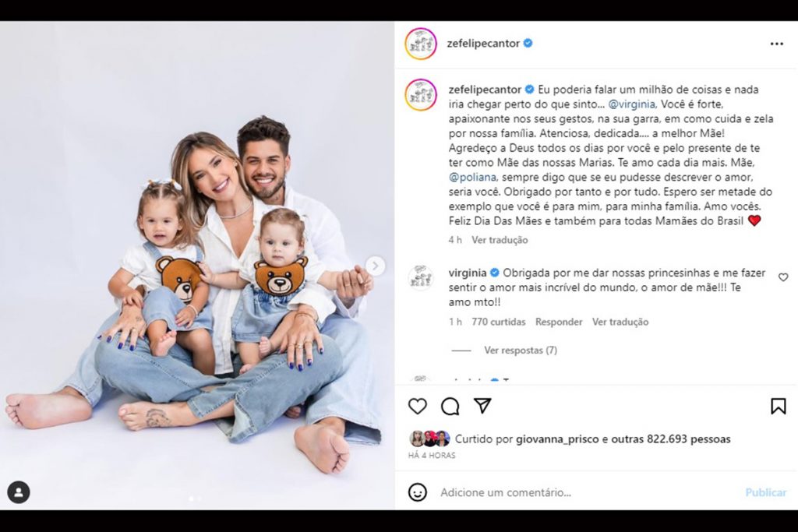Click Ver tradução under virginia's comment

coord(620,322)
